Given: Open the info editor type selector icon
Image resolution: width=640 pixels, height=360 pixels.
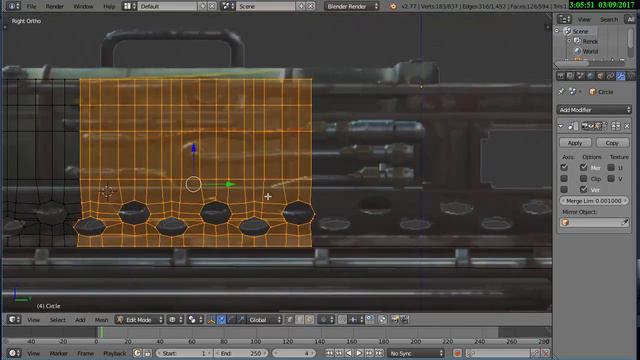Looking at the screenshot, I should (13, 6).
